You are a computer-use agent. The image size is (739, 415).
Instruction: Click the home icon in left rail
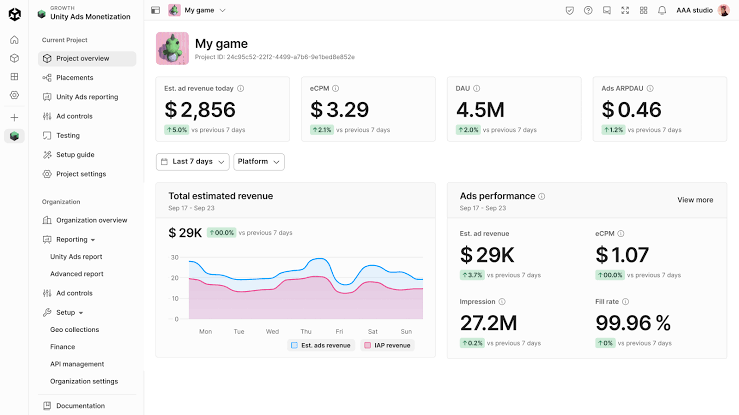pos(15,40)
